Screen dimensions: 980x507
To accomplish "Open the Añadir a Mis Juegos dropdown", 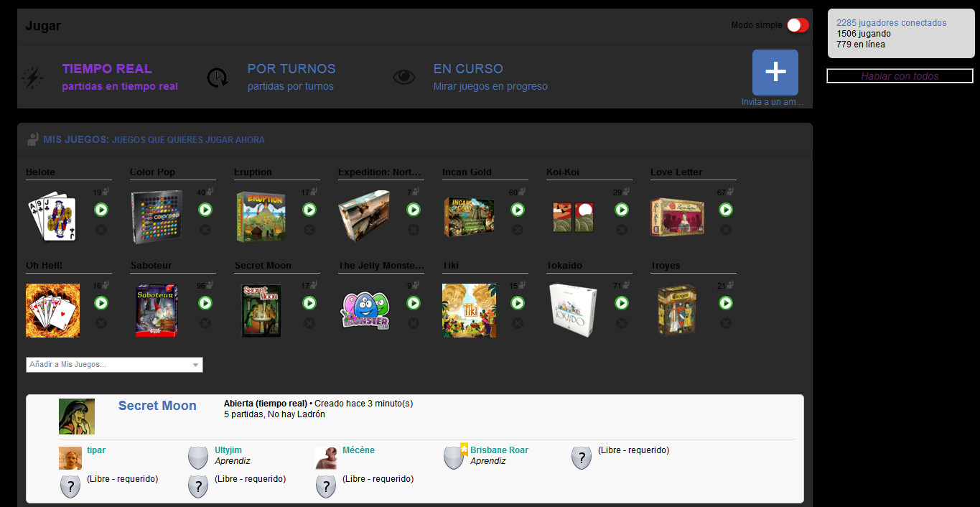I will (114, 364).
